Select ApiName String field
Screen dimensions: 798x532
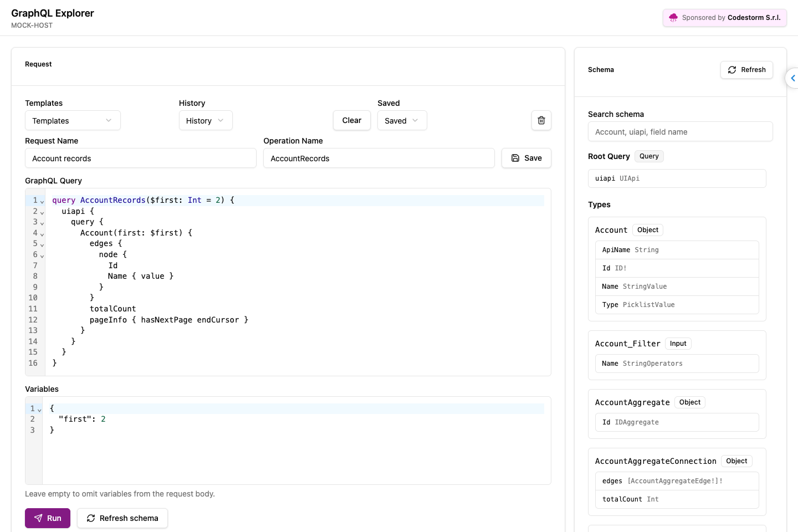(x=677, y=250)
